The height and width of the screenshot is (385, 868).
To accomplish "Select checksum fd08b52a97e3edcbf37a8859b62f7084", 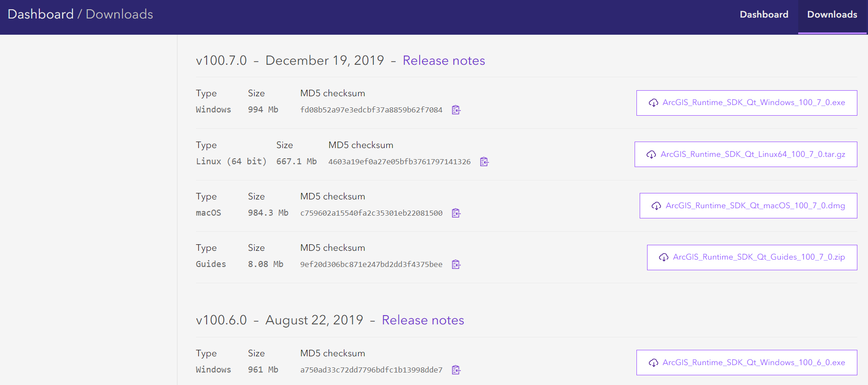I will point(371,110).
